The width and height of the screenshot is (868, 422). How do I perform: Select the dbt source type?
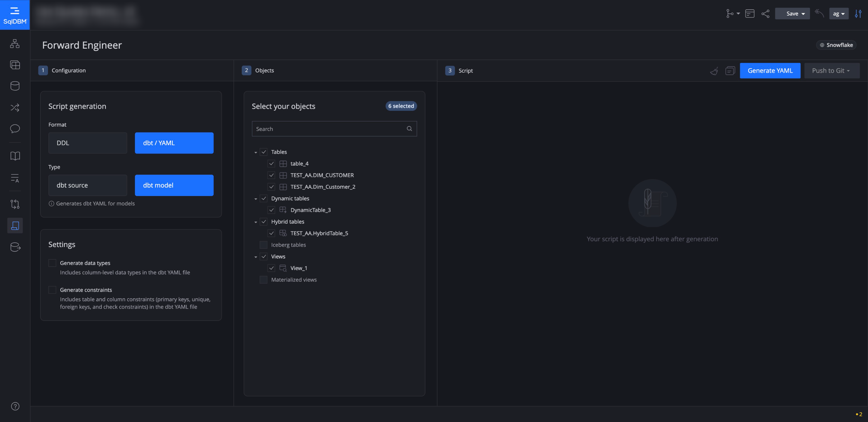[88, 186]
